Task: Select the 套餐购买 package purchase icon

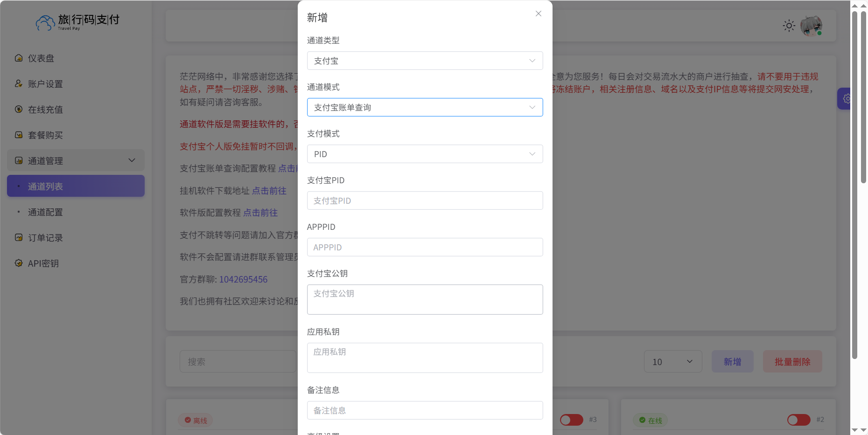Action: click(x=19, y=135)
